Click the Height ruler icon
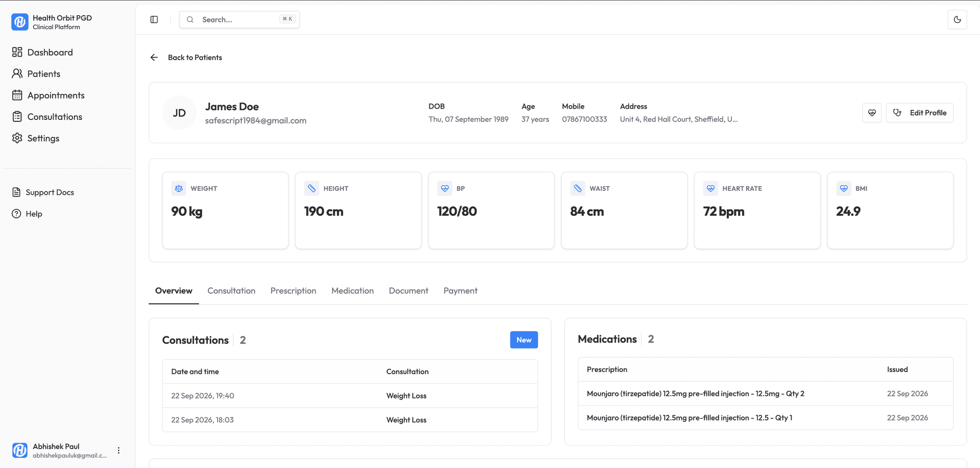Image resolution: width=980 pixels, height=468 pixels. click(x=312, y=188)
